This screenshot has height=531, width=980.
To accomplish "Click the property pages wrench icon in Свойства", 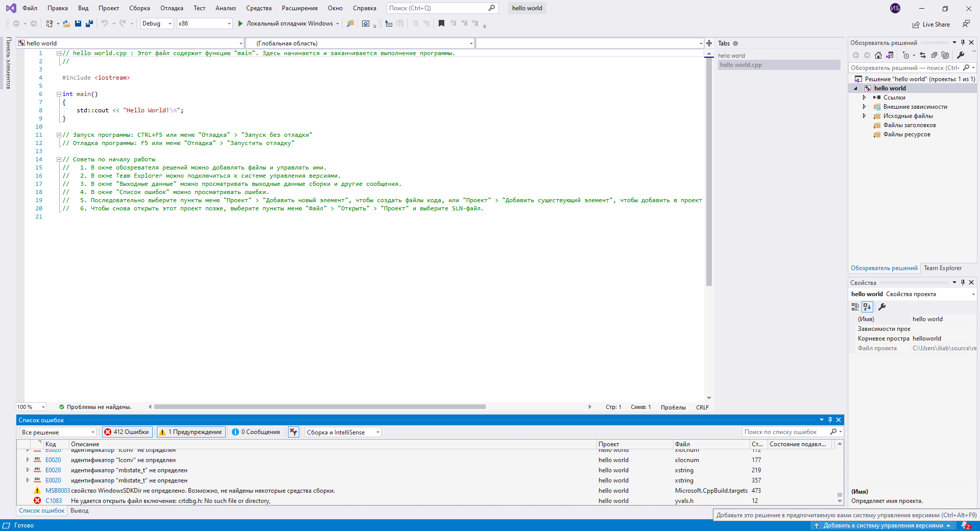I will pos(882,307).
